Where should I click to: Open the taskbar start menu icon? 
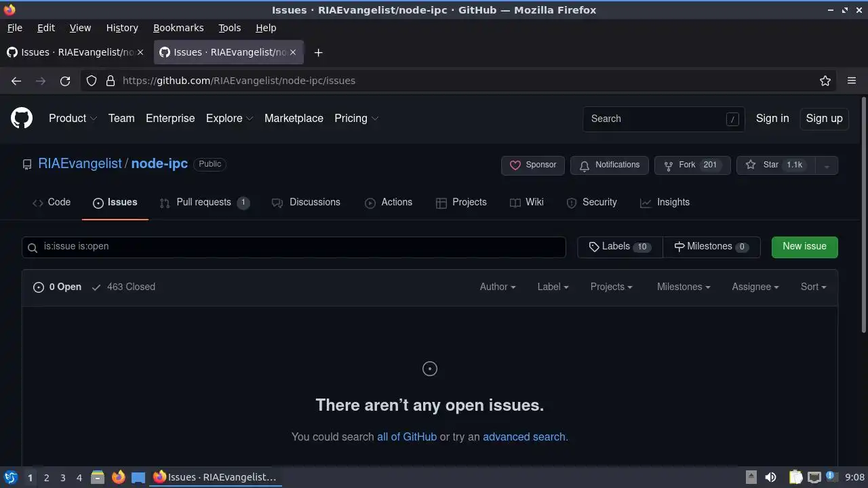[x=10, y=477]
